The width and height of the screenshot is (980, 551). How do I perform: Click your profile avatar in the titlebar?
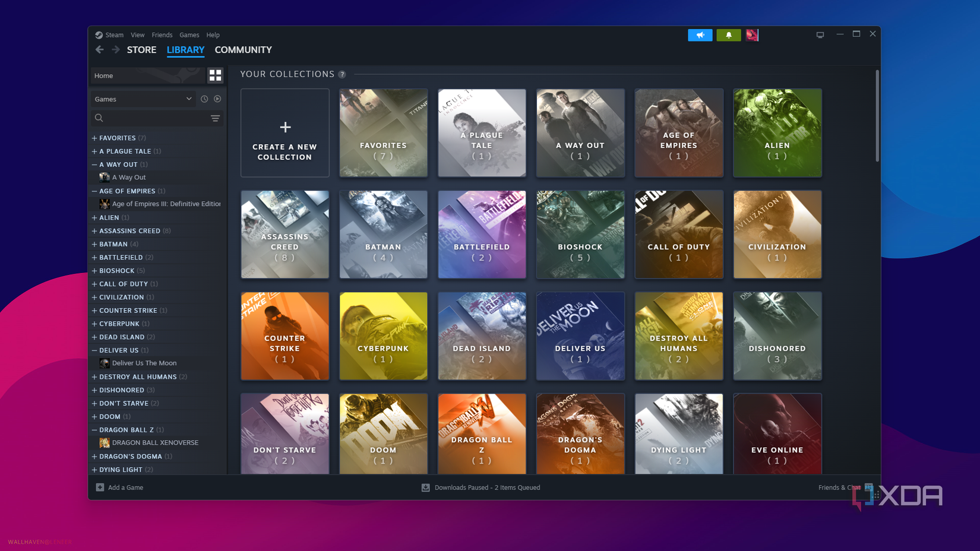[752, 35]
